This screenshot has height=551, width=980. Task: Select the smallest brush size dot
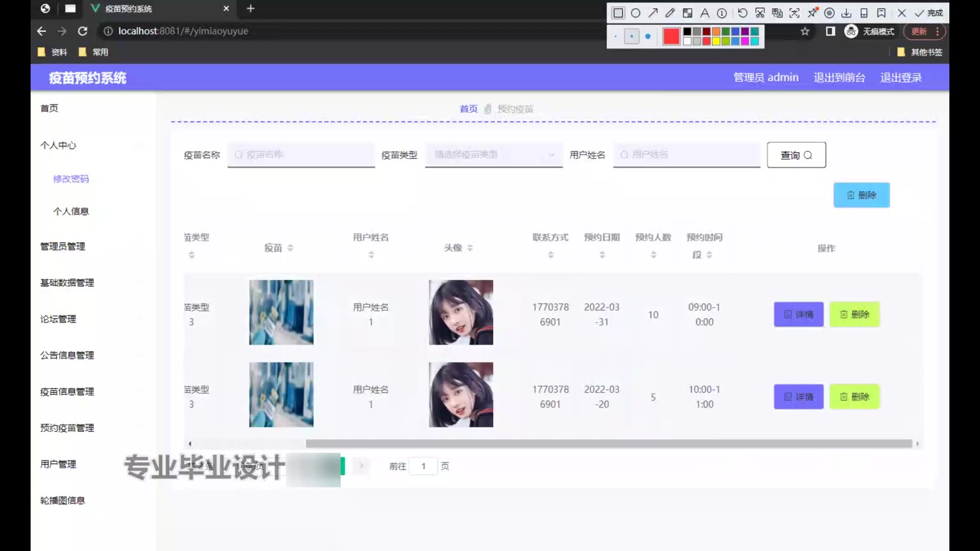pos(616,37)
